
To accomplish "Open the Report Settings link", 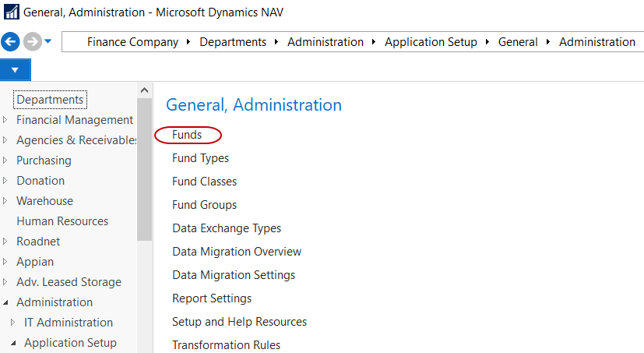I will pyautogui.click(x=212, y=298).
